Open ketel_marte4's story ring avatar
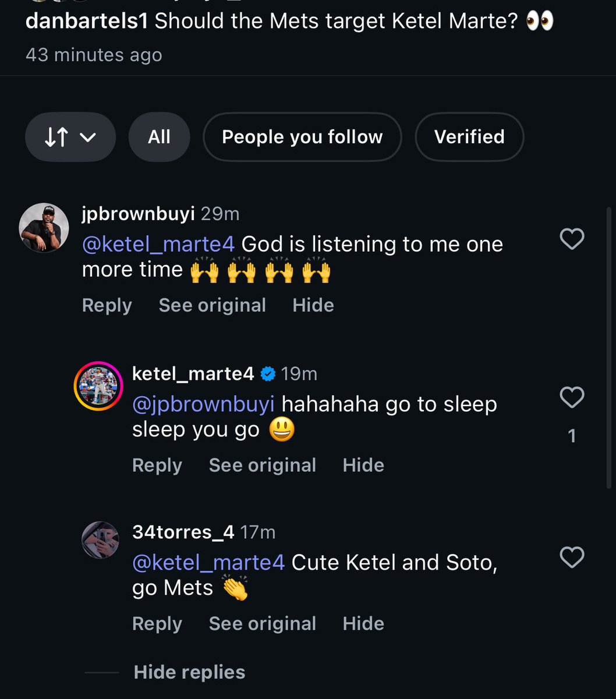This screenshot has height=699, width=616. coord(98,386)
